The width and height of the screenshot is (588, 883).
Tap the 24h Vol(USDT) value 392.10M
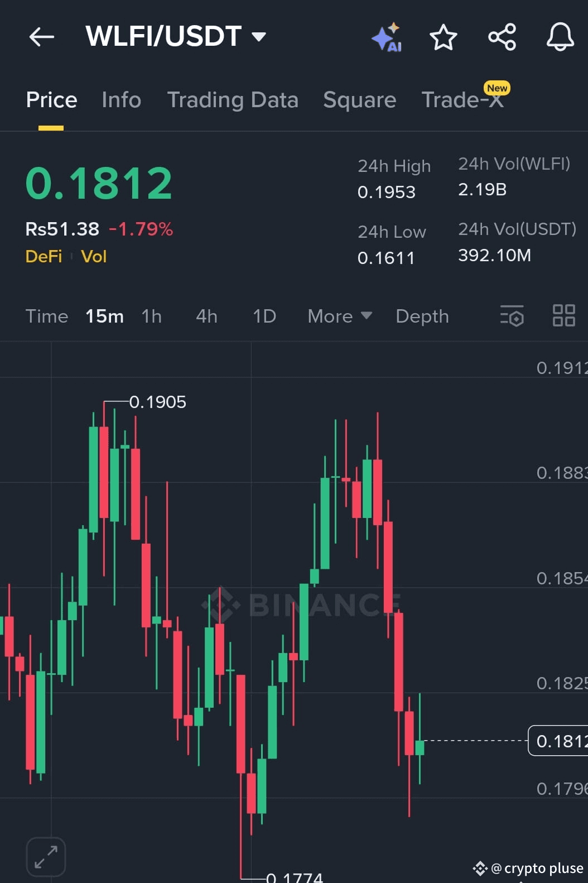pyautogui.click(x=495, y=255)
